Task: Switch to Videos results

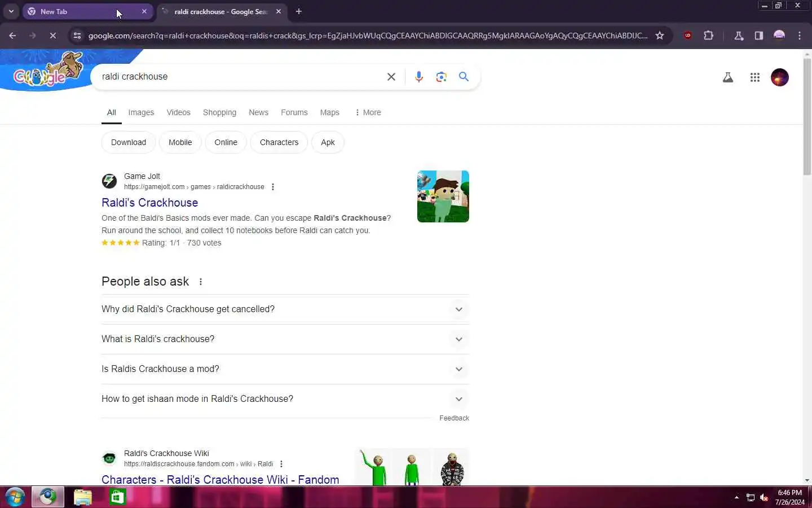Action: tap(178, 112)
